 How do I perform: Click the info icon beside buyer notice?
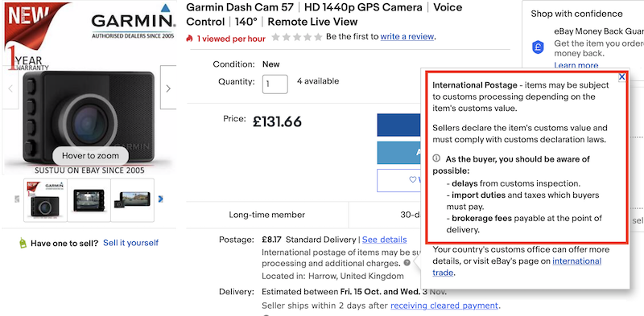click(436, 158)
